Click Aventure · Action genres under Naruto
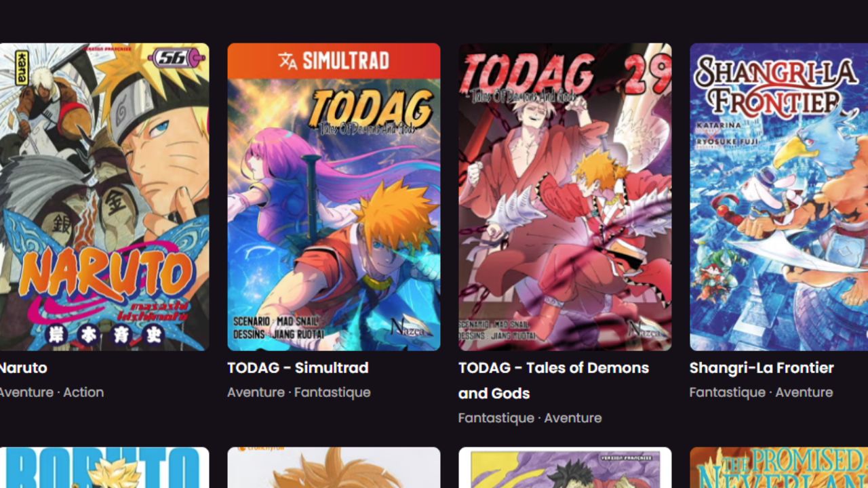The height and width of the screenshot is (488, 868). pos(52,392)
